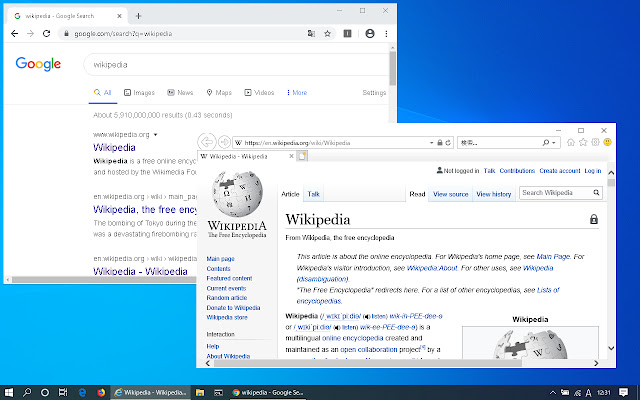Click into the Search Wikipedia field
The width and height of the screenshot is (640, 400).
pos(558,193)
